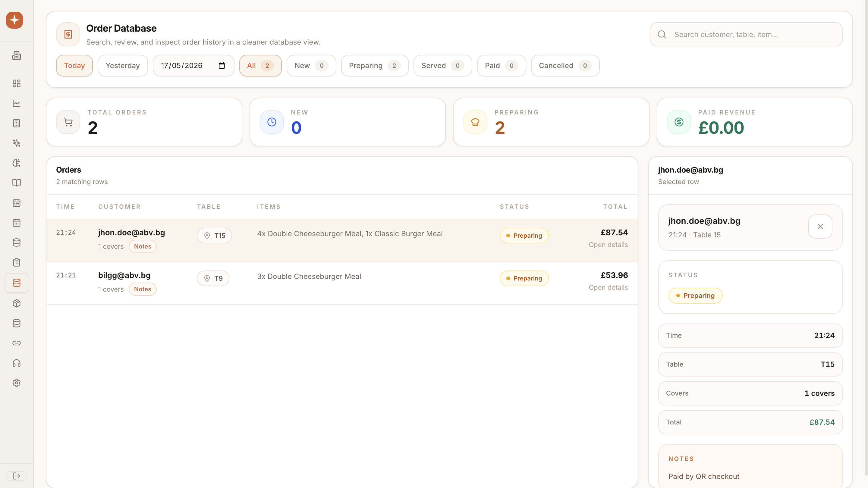Viewport: 868px width, 488px height.
Task: Filter orders by New status
Action: [311, 65]
